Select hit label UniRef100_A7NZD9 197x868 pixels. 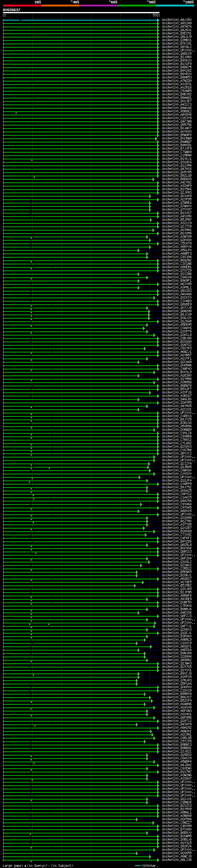coord(177,81)
